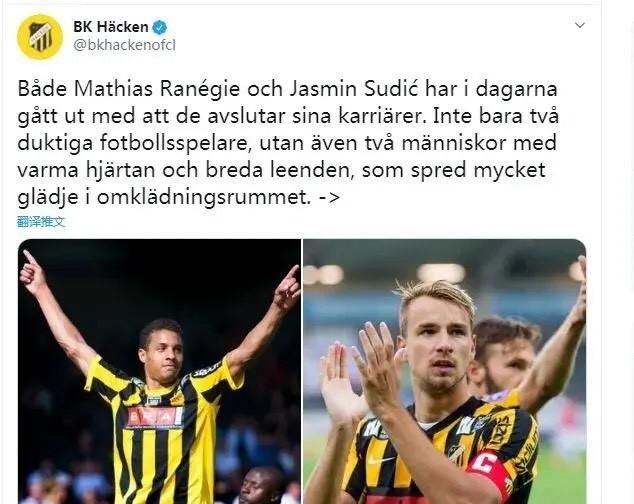
Task: Open the right photo of applauding player
Action: (444, 371)
